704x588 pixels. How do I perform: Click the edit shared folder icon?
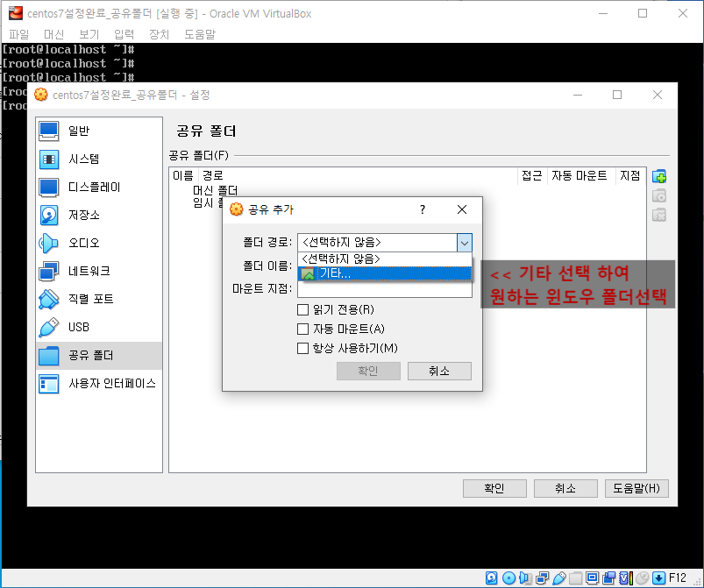659,195
